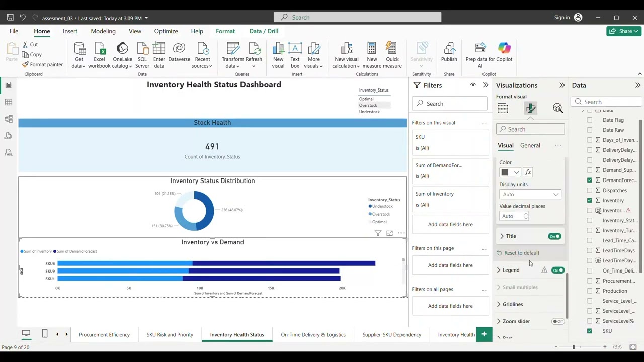Open the Modeling ribbon tab
The width and height of the screenshot is (644, 362).
click(103, 31)
